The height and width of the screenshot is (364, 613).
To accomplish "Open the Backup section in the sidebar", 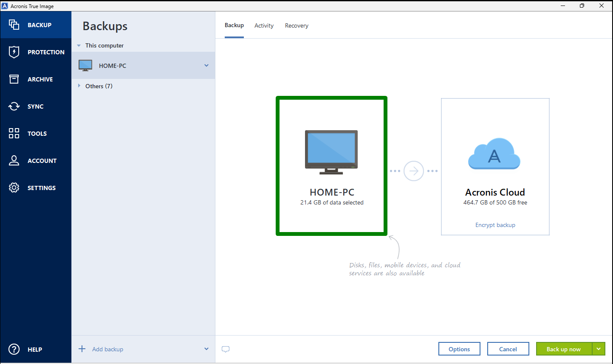I will coord(36,25).
